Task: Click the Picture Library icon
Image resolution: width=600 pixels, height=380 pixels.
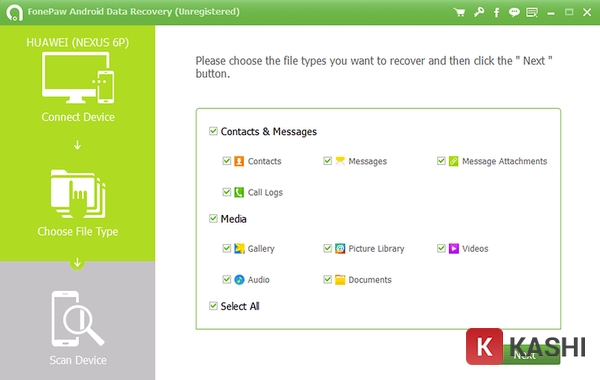Action: [x=340, y=248]
